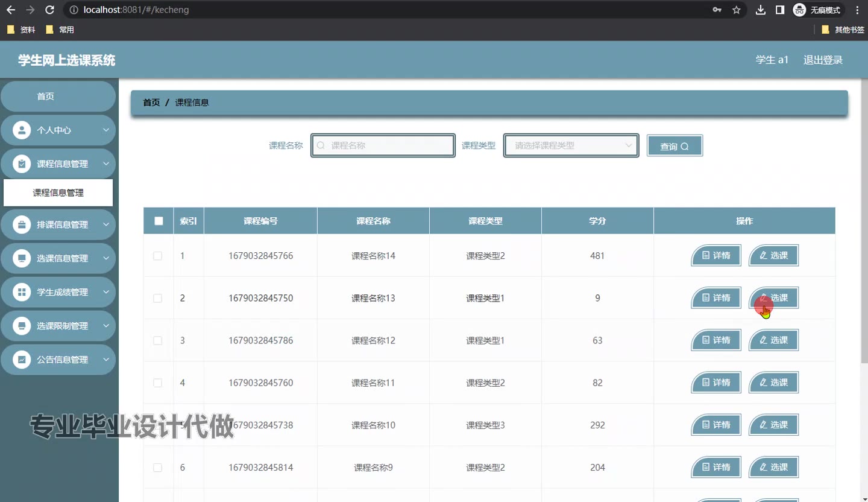This screenshot has width=868, height=502.
Task: Click 退出登录 to log out
Action: [x=823, y=60]
